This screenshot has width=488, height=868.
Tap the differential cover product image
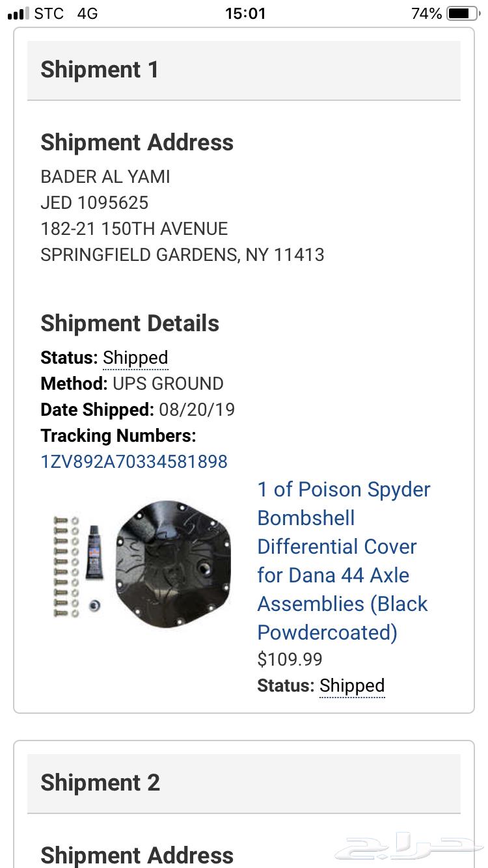[143, 564]
